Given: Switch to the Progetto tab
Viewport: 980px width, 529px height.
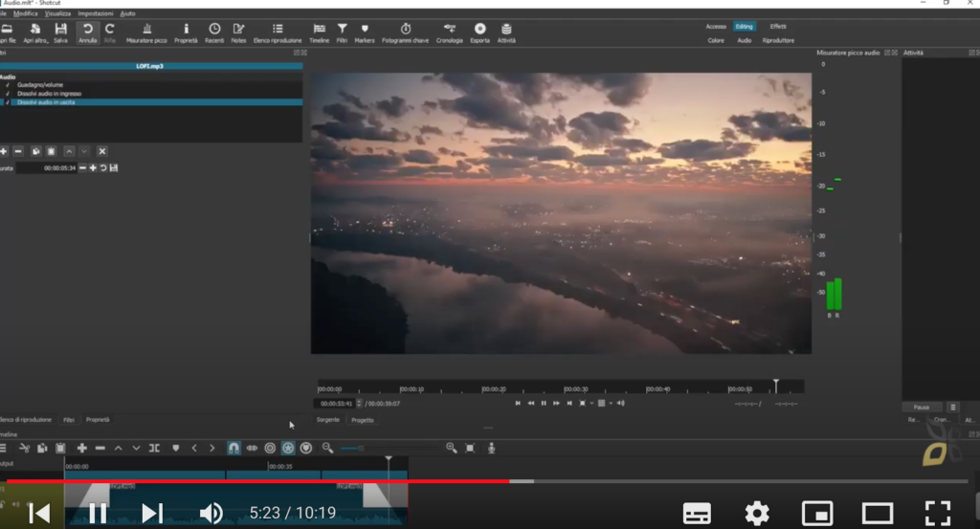Looking at the screenshot, I should (363, 420).
